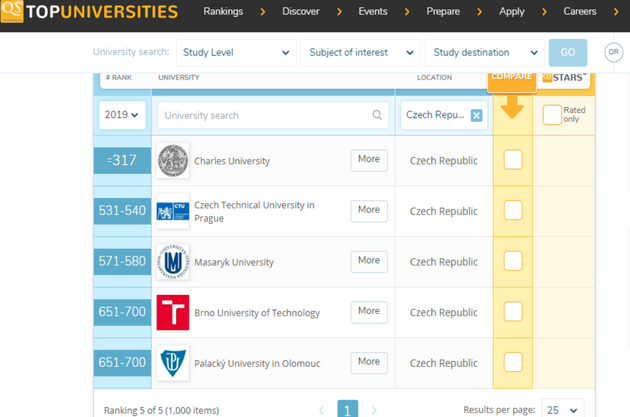
Task: Enable the Rated only checkbox
Action: [552, 115]
